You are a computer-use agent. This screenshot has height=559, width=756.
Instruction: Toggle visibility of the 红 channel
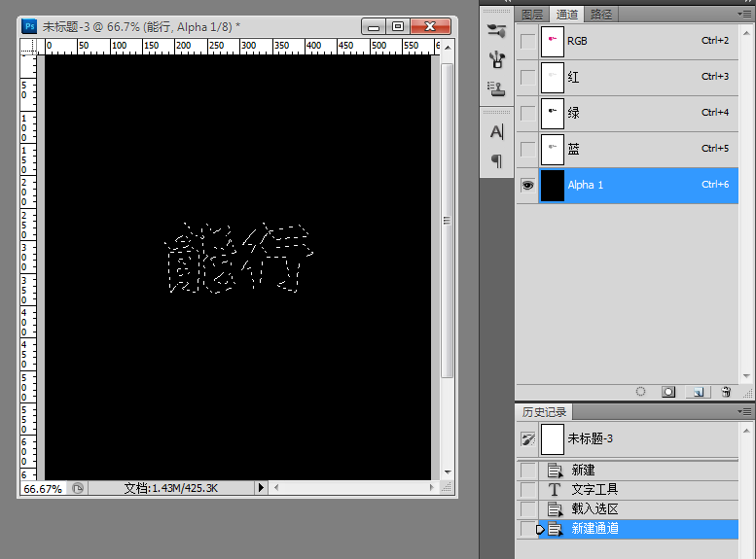click(x=528, y=77)
